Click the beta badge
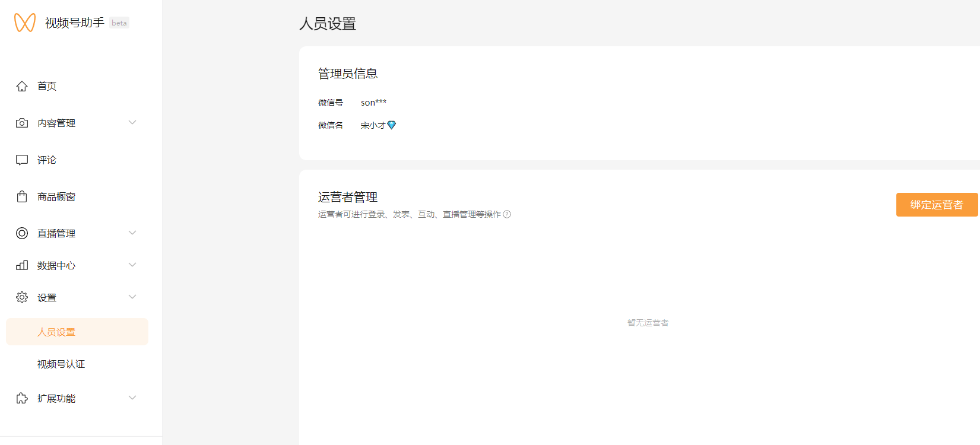Viewport: 980px width, 445px height. (x=119, y=23)
